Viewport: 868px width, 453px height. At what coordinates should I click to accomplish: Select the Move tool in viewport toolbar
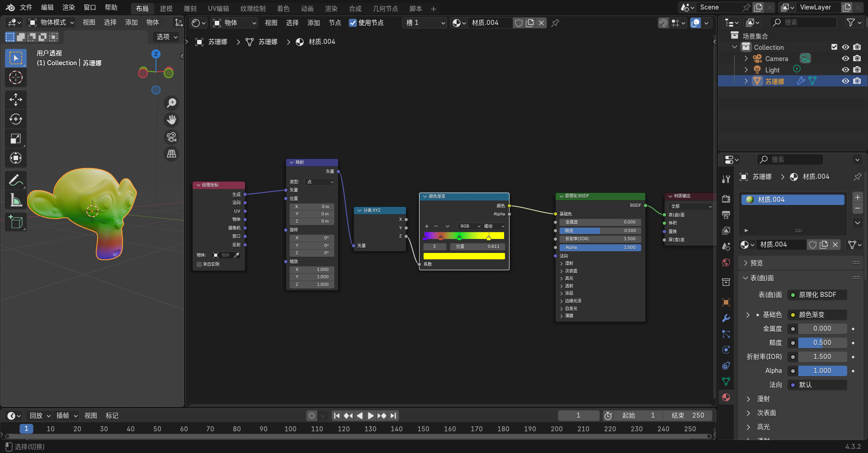(x=16, y=100)
